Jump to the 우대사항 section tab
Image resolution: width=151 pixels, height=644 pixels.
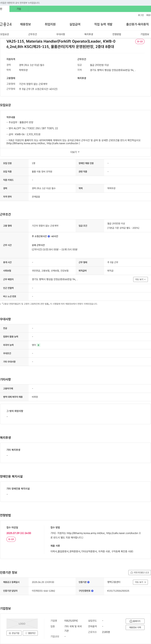coord(61,34)
